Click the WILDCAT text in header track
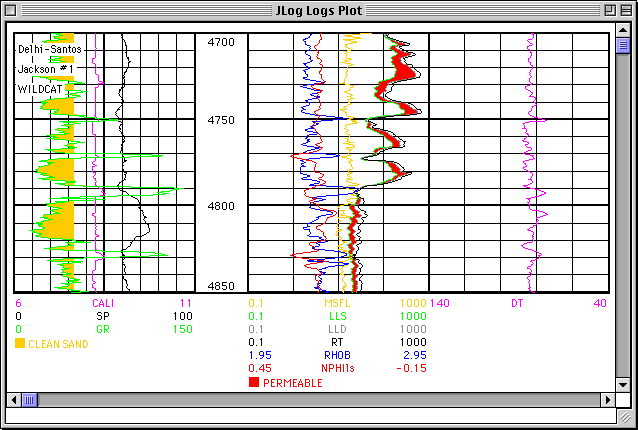The height and width of the screenshot is (430, 638). (x=40, y=89)
